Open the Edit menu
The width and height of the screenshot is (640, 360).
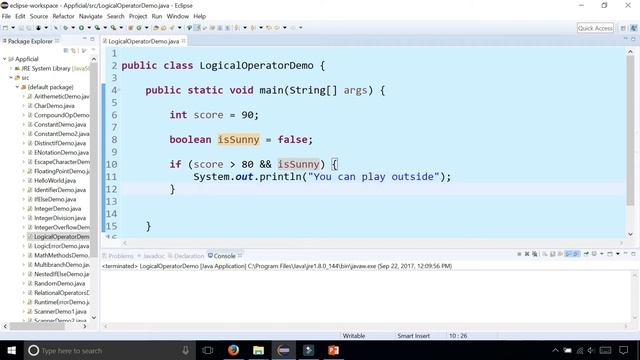coord(20,16)
